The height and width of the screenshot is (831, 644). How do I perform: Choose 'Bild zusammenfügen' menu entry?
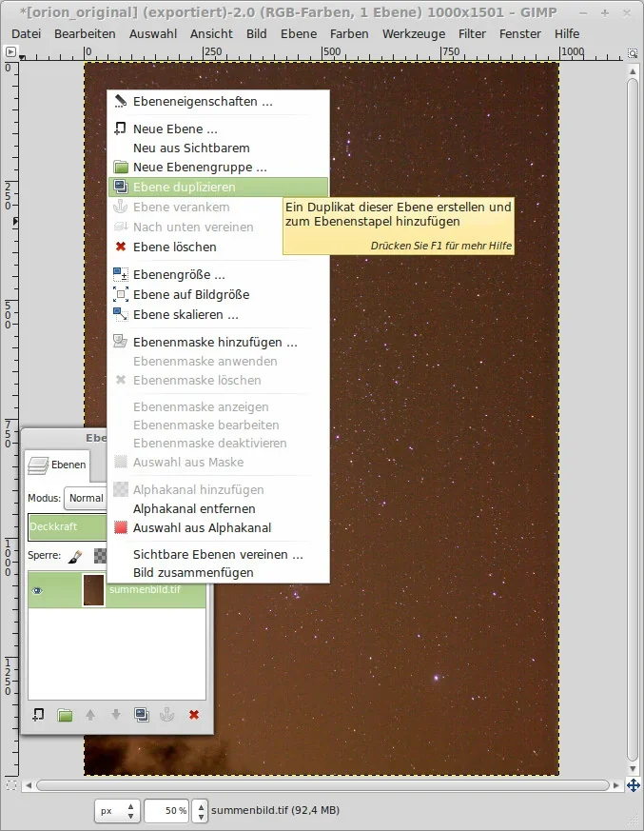click(193, 572)
